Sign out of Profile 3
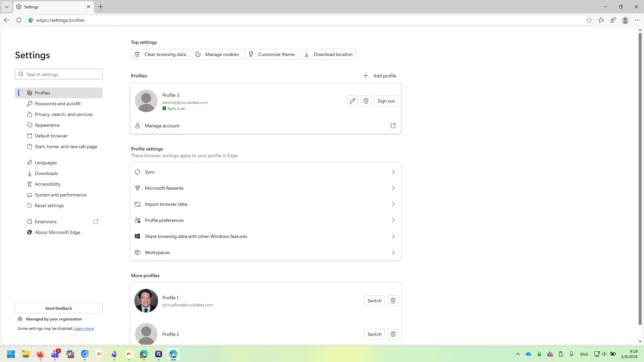Viewport: 644px width, 362px height. click(386, 101)
